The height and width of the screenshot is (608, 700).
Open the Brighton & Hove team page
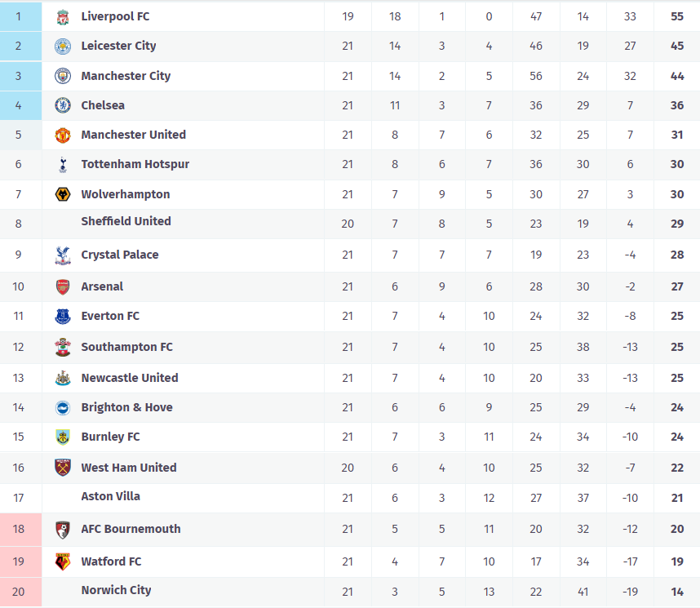[126, 407]
